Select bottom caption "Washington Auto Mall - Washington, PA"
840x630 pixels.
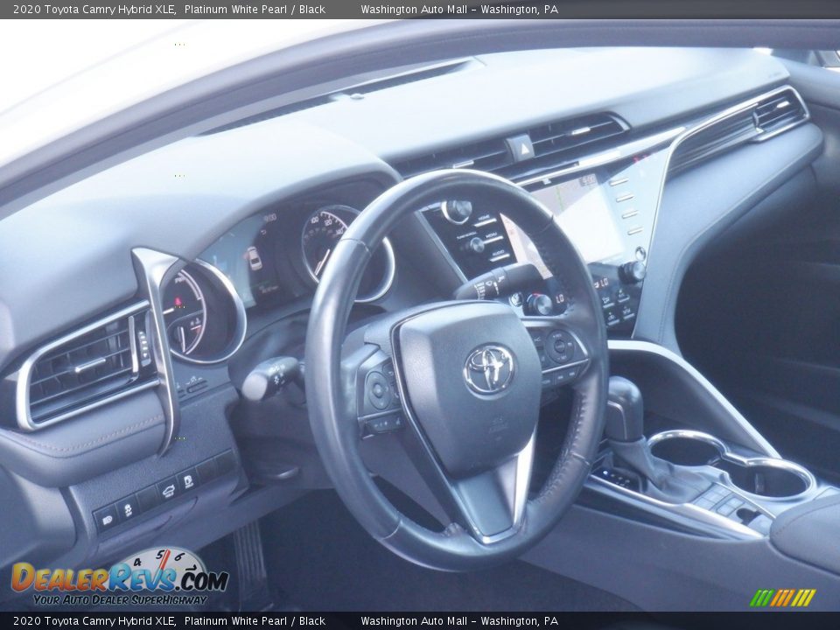[x=459, y=621]
